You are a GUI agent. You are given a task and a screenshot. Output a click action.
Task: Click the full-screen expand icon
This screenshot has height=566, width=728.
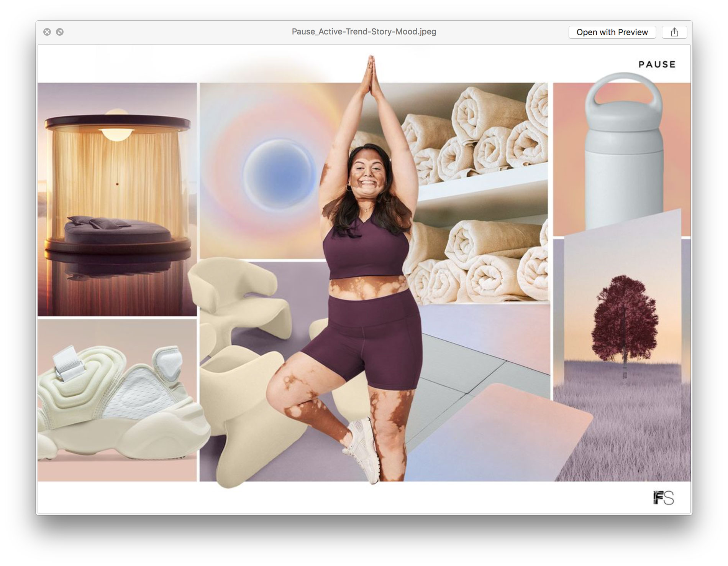pos(60,32)
